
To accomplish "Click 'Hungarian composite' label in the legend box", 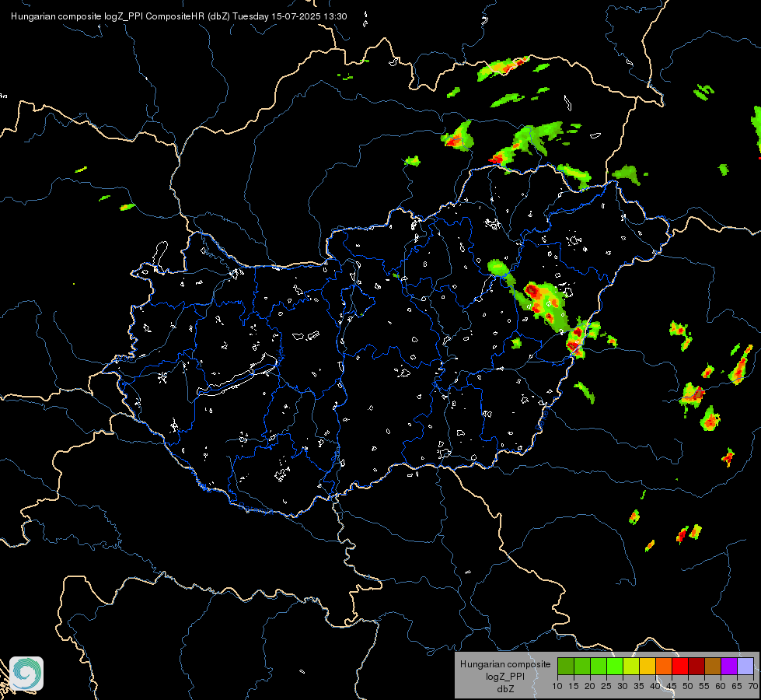I will tap(505, 664).
